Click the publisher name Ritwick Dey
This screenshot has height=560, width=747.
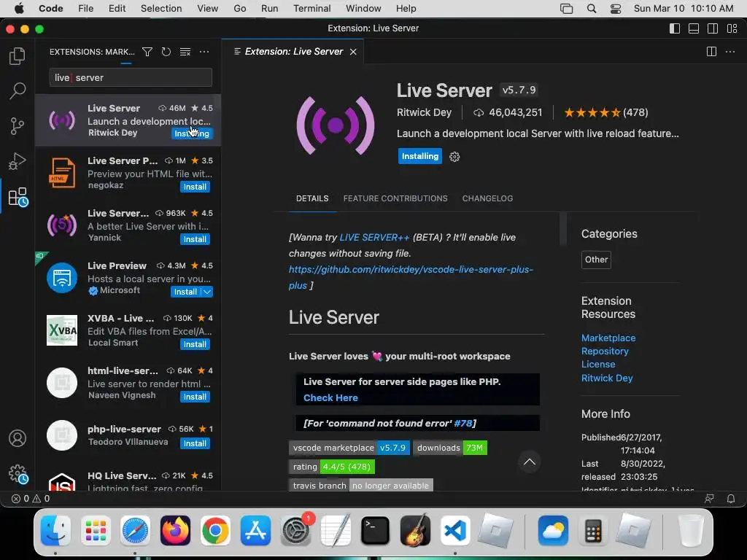click(424, 112)
